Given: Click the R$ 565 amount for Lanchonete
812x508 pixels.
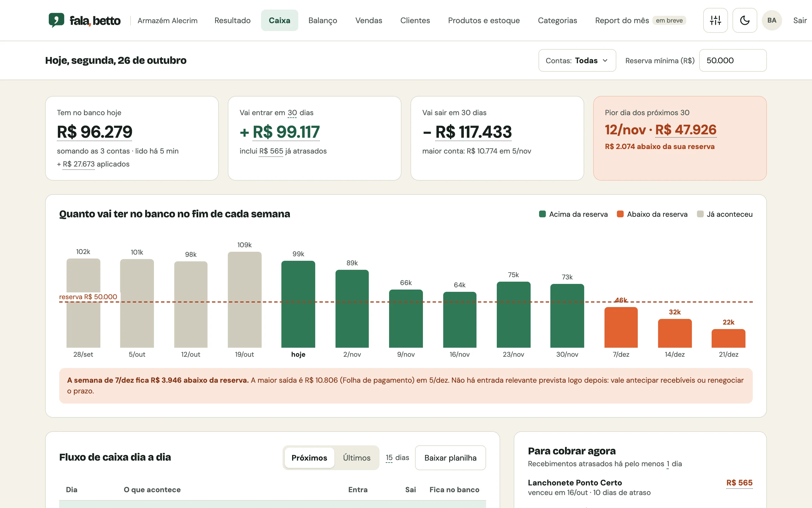Looking at the screenshot, I should click(x=739, y=483).
